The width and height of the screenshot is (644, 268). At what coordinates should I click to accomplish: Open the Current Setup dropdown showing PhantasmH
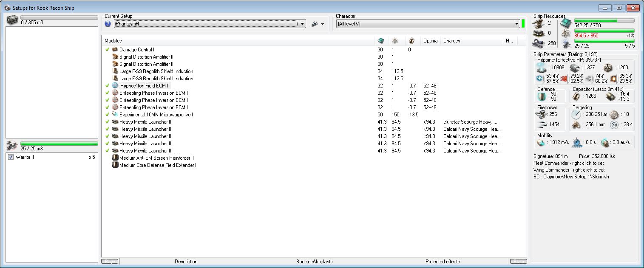point(210,24)
